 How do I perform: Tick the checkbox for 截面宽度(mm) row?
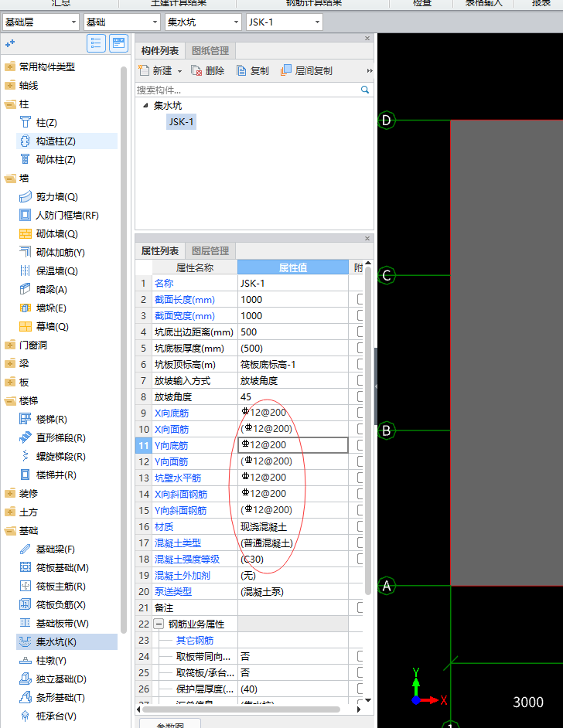pos(360,316)
